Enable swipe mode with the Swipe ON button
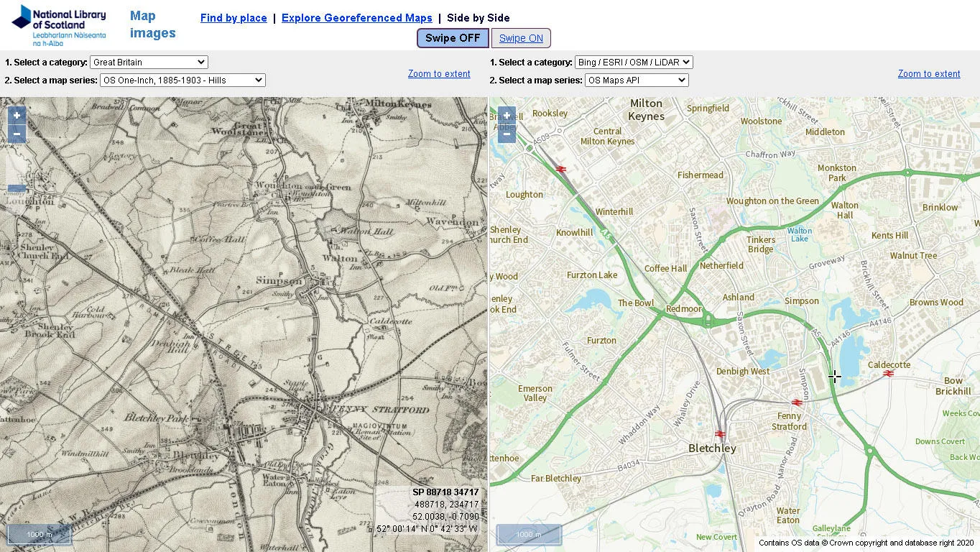The width and height of the screenshot is (980, 552). pyautogui.click(x=522, y=37)
